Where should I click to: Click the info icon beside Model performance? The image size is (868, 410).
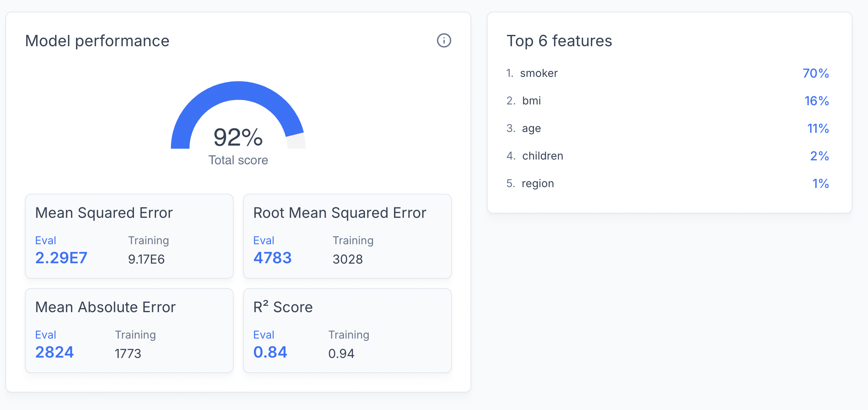coord(444,40)
